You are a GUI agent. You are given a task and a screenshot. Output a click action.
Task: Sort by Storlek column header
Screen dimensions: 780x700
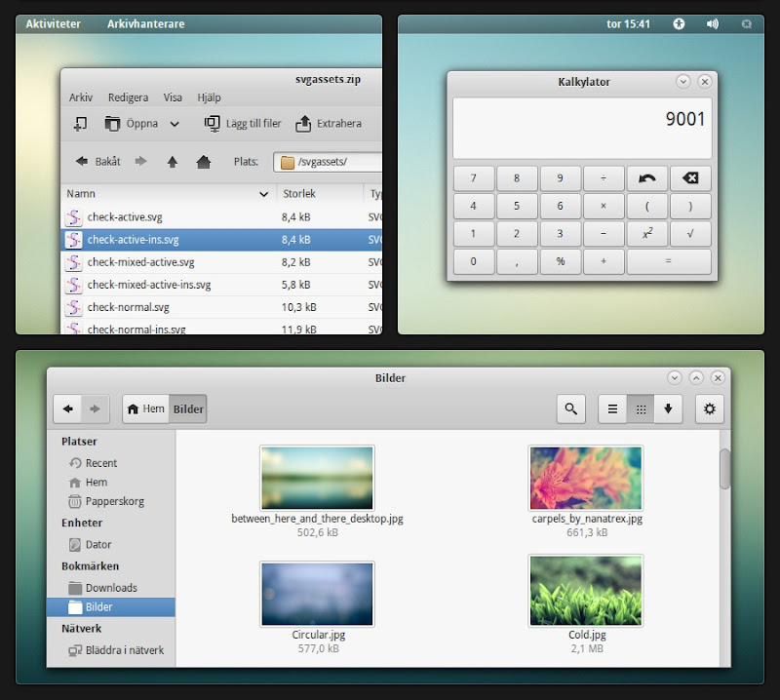coord(320,194)
